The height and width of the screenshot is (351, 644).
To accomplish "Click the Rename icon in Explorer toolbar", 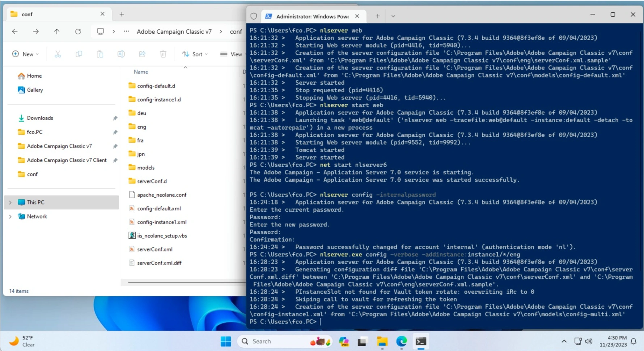I will coord(121,54).
